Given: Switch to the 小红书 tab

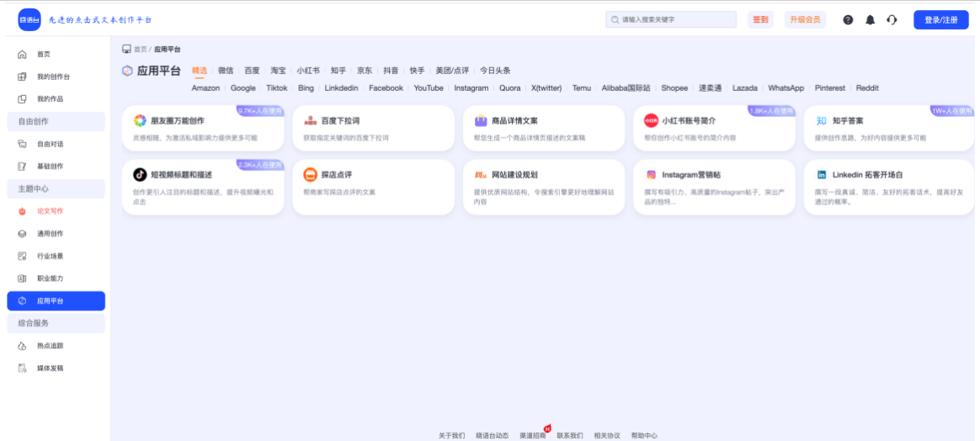Looking at the screenshot, I should coord(308,71).
